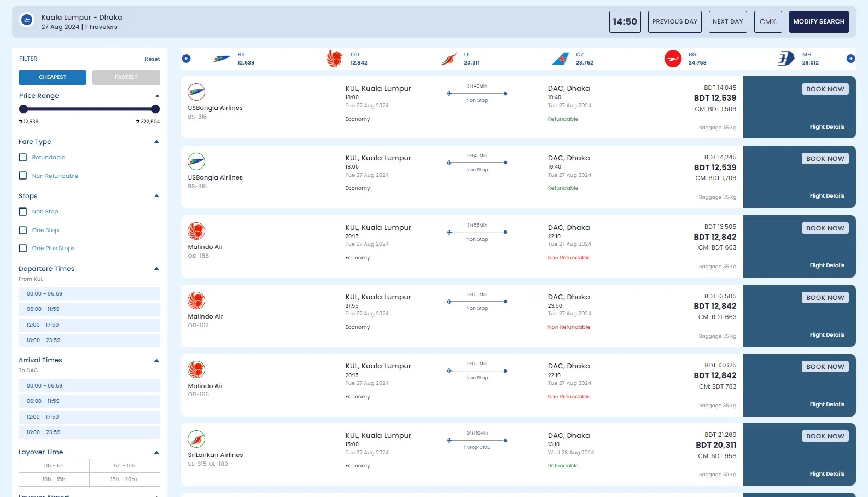Click USBangla logo on CM BDT 1,506 flight
This screenshot has height=497, width=868.
[196, 92]
